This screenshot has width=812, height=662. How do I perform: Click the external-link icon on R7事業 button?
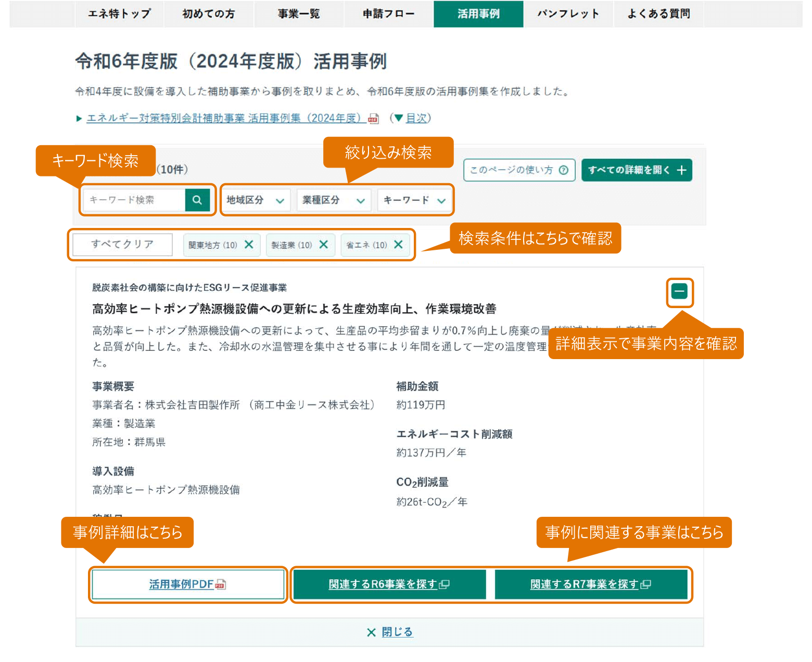pyautogui.click(x=645, y=584)
